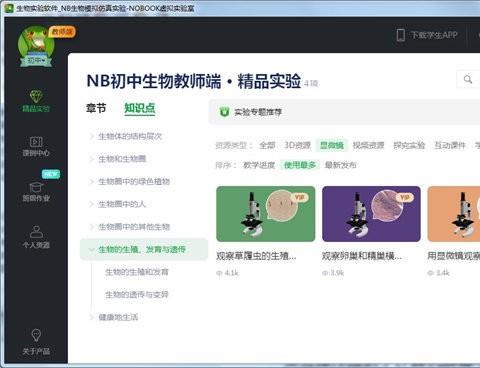The width and height of the screenshot is (480, 368).
Task: Click VIP badge on 观察卵巢和精巢 card
Action: click(x=405, y=197)
